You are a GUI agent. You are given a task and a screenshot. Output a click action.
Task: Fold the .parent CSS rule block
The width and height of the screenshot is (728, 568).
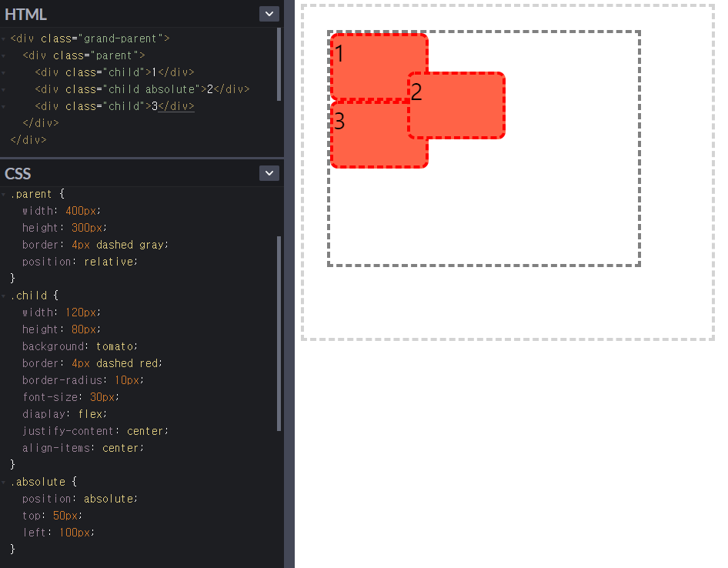click(x=4, y=194)
